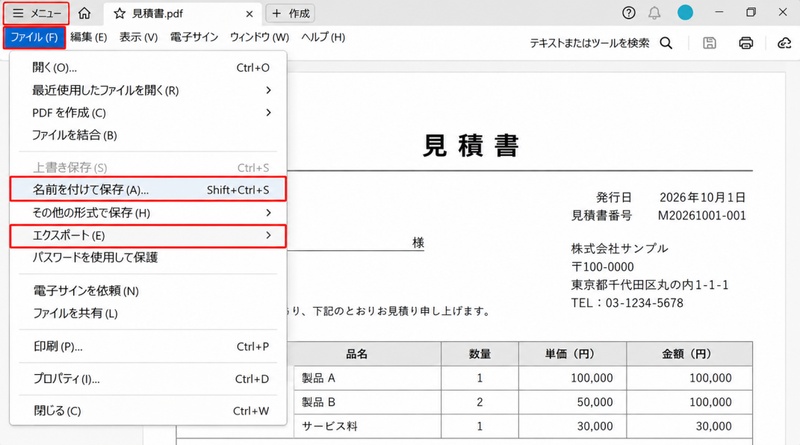This screenshot has height=445, width=800.
Task: Open the notifications bell icon
Action: point(654,13)
